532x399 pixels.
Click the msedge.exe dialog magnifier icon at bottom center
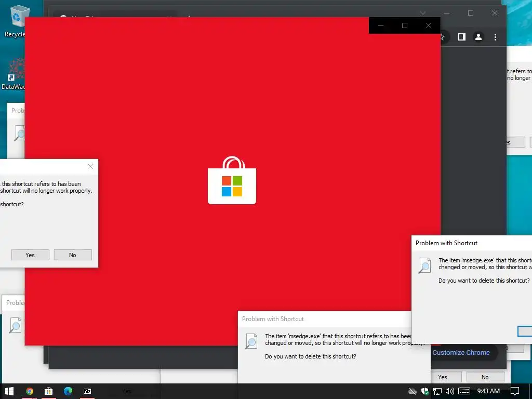tap(251, 341)
